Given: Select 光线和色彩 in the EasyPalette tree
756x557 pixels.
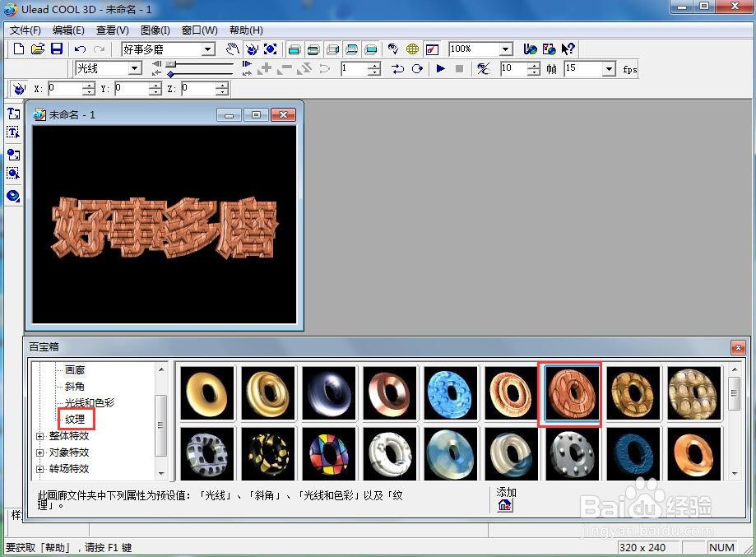Looking at the screenshot, I should pyautogui.click(x=90, y=402).
